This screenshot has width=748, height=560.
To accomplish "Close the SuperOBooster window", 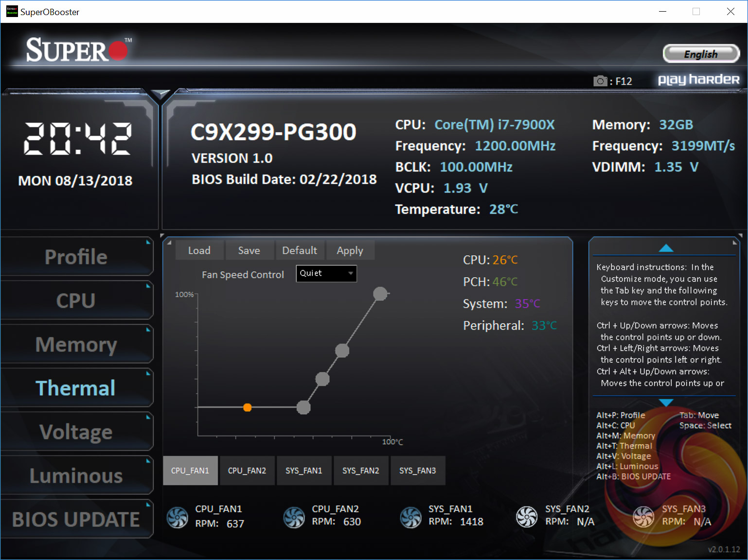I will point(730,12).
